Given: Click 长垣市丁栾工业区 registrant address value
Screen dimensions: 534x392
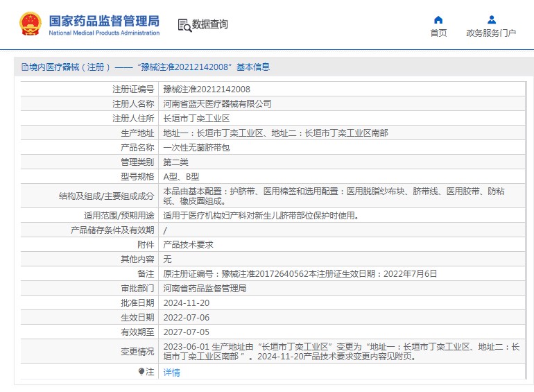Looking at the screenshot, I should click(x=196, y=119).
